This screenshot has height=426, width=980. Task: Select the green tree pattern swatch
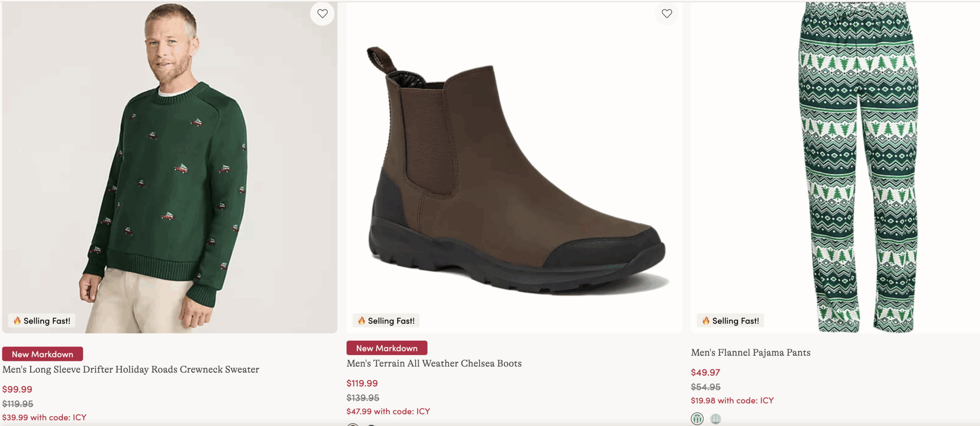tap(697, 419)
